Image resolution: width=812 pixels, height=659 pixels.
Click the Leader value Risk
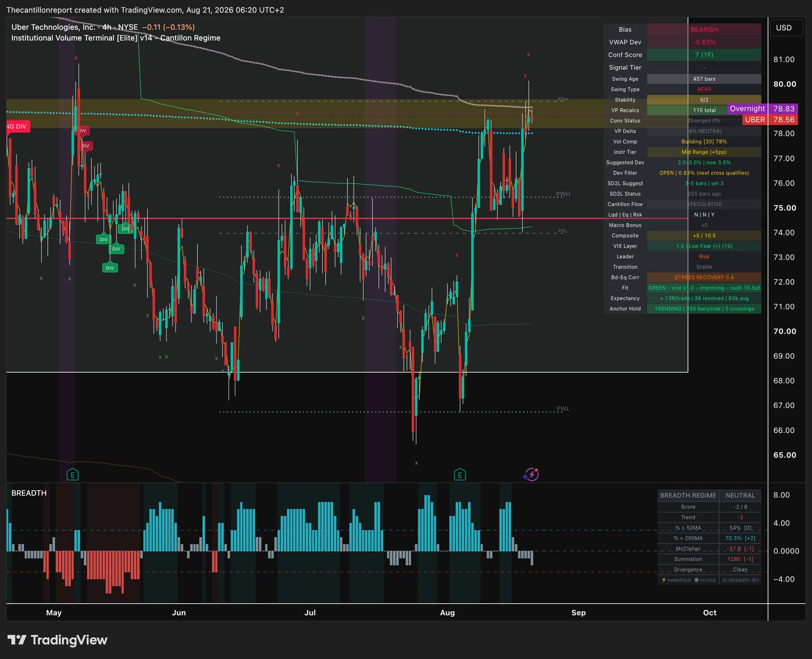click(704, 257)
